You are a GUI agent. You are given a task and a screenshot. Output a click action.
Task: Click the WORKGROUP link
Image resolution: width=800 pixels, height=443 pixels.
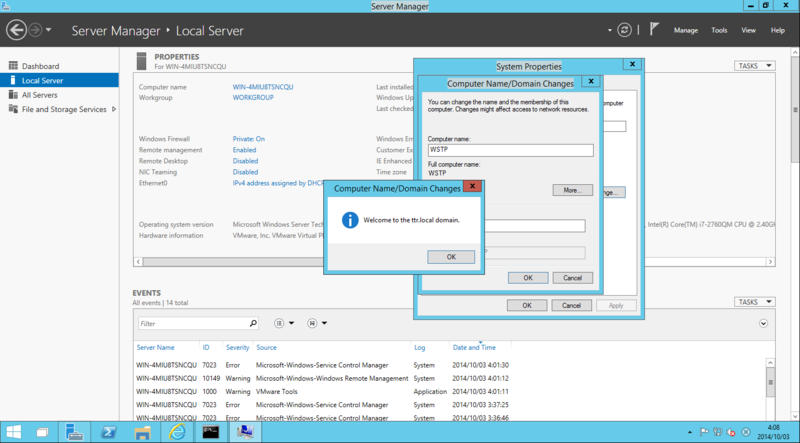253,97
